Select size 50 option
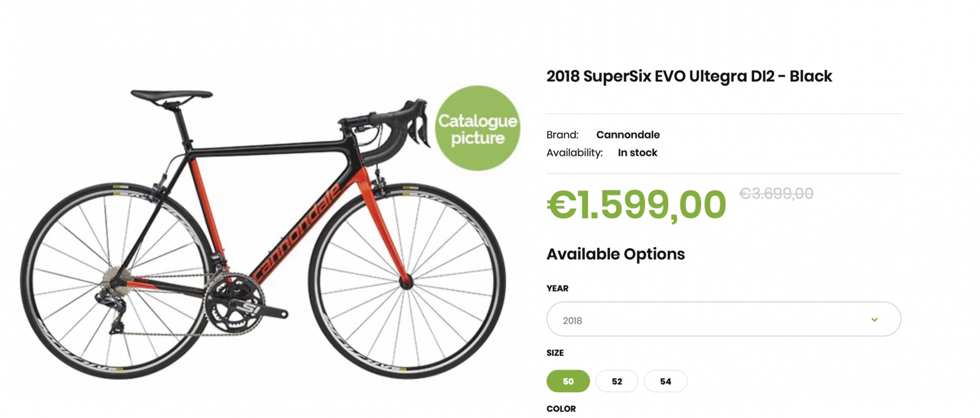This screenshot has height=418, width=980. pos(568,381)
